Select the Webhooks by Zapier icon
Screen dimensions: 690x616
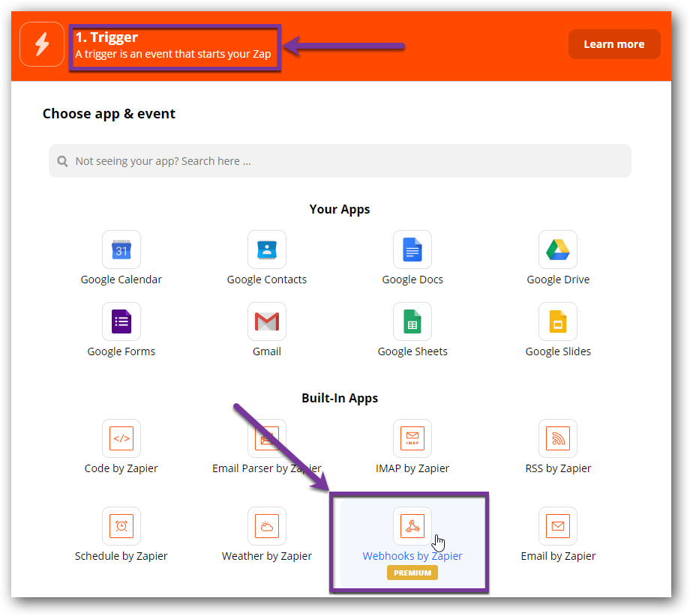[412, 526]
